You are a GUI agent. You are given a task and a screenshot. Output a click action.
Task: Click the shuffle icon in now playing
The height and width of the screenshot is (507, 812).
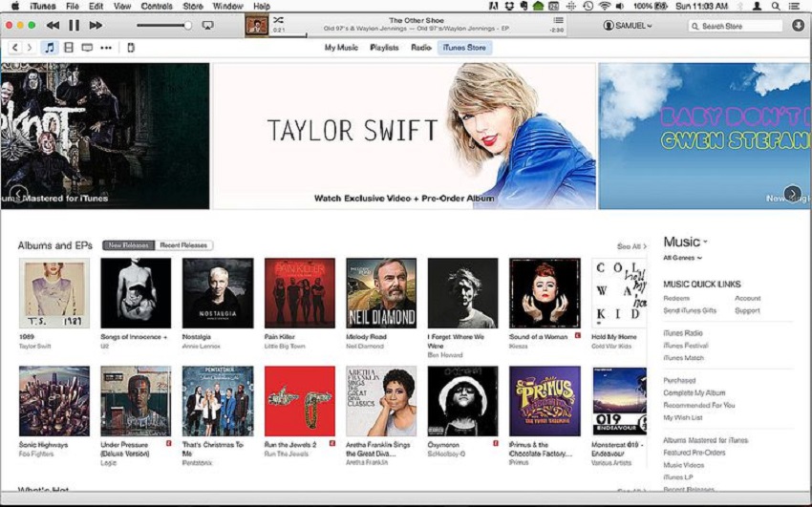point(278,19)
